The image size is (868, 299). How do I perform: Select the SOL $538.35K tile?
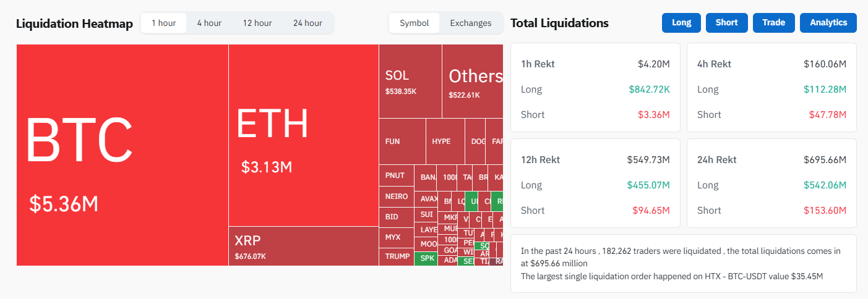[x=410, y=81]
